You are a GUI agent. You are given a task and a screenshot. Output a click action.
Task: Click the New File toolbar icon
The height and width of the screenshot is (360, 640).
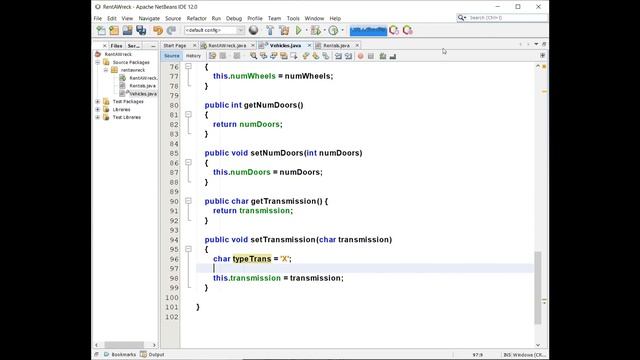coord(101,31)
